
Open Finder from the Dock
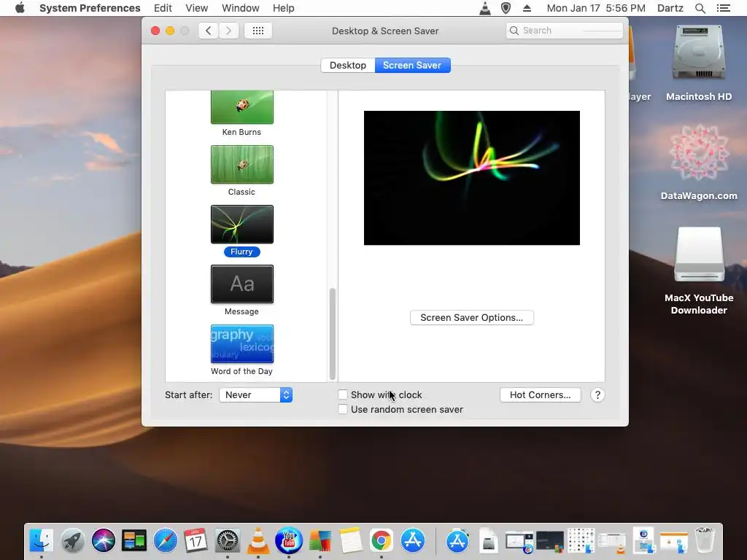tap(42, 540)
